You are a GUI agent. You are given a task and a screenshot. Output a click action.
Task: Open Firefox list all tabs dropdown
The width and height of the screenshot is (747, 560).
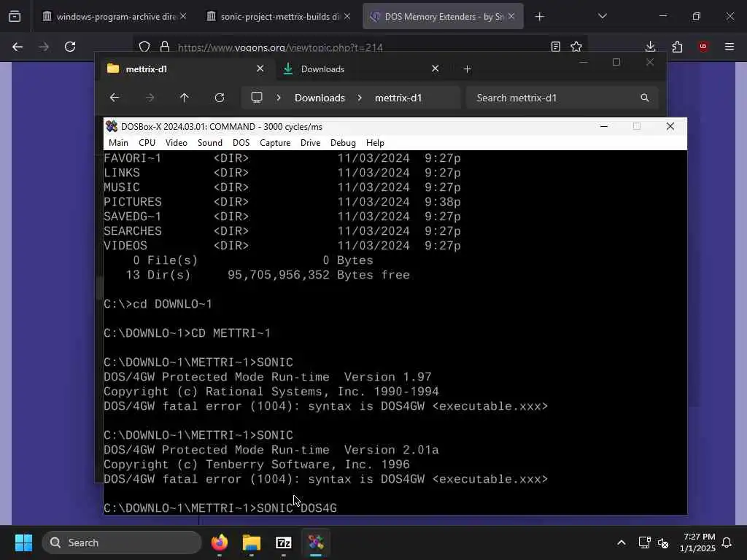[602, 16]
